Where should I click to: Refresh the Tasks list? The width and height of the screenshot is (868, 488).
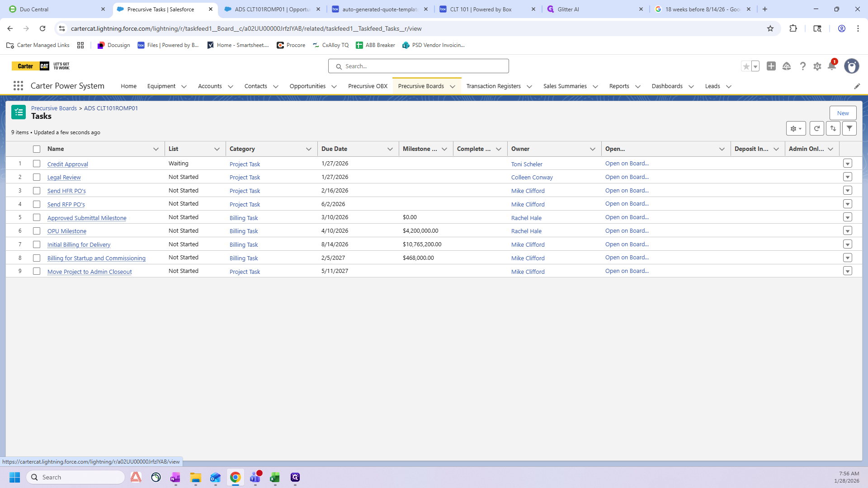coord(816,128)
